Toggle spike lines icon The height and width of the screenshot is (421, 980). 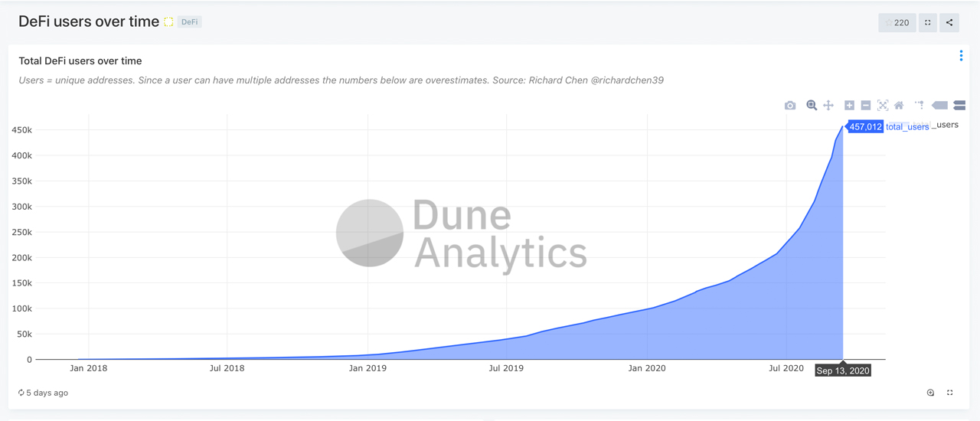click(919, 106)
